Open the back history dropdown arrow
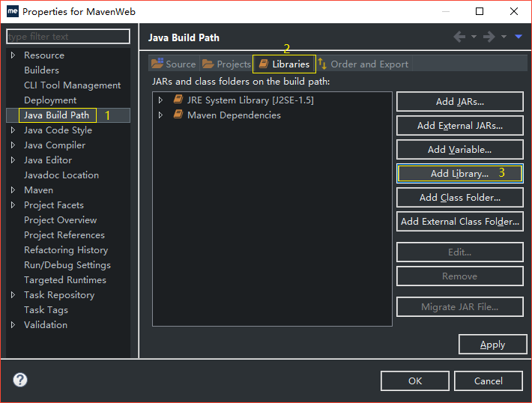The width and height of the screenshot is (532, 403). pyautogui.click(x=474, y=37)
